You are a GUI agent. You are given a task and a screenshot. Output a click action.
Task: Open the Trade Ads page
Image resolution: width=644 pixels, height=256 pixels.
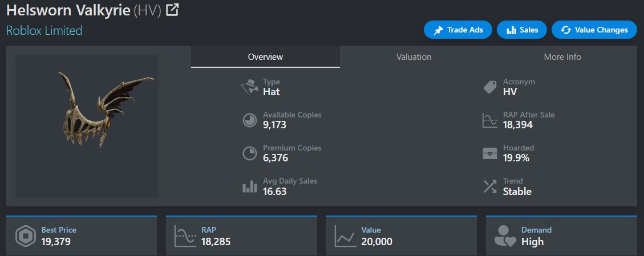pos(457,30)
